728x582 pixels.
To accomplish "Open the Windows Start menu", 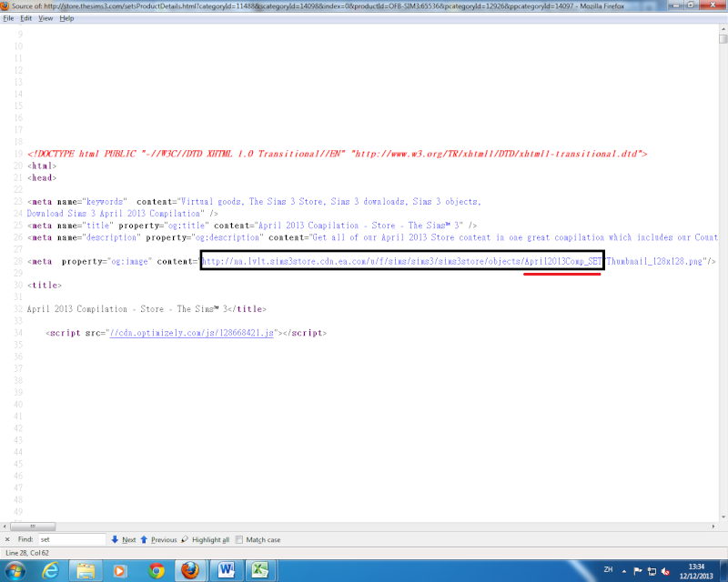I will 15,570.
